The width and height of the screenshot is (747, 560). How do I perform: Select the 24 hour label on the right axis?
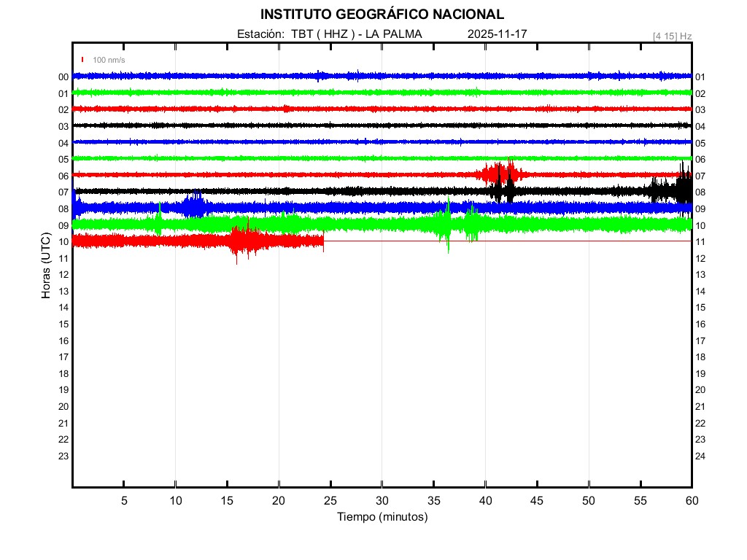(700, 456)
